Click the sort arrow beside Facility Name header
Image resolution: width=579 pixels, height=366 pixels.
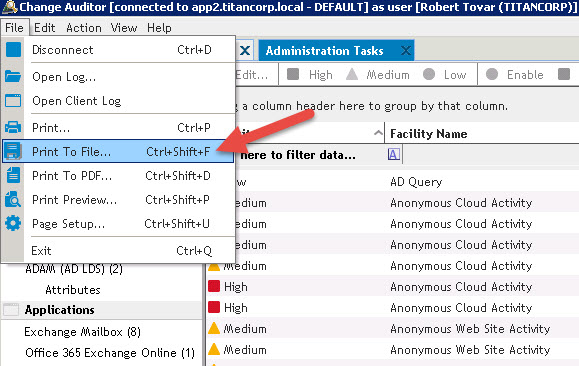tap(378, 133)
